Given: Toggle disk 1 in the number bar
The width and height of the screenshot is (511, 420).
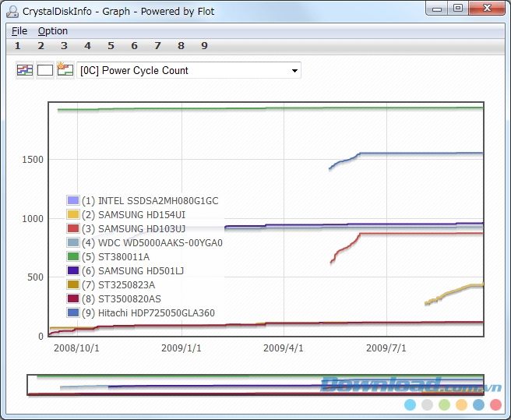Looking at the screenshot, I should (x=18, y=46).
